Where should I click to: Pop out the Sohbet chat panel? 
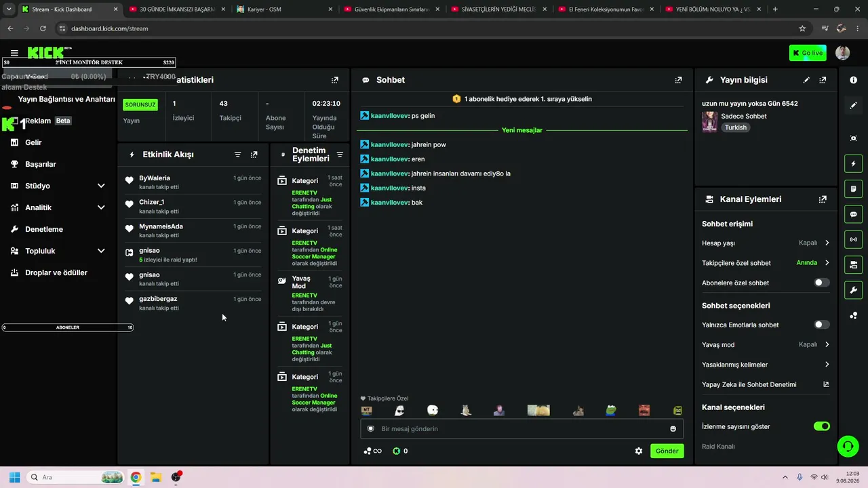[678, 80]
